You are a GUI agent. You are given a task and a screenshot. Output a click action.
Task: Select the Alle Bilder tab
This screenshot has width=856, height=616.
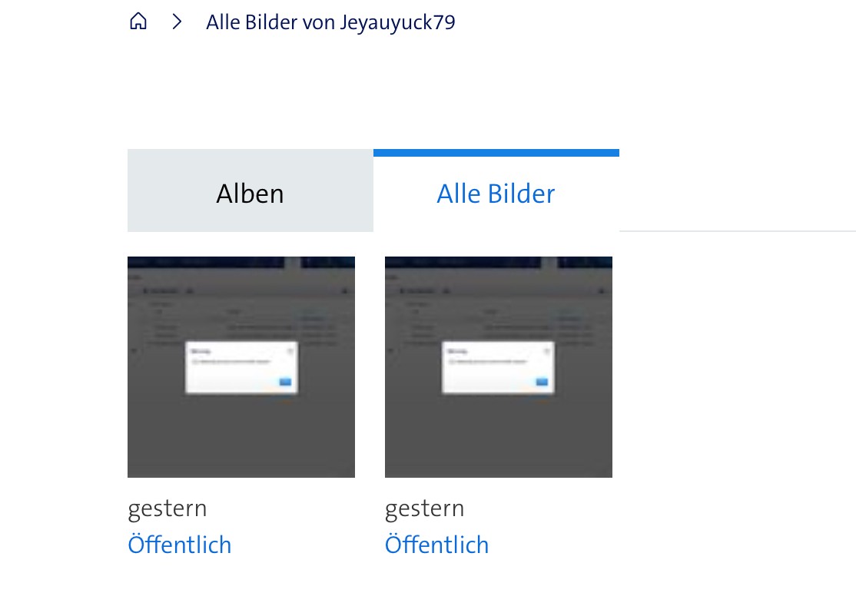tap(496, 194)
